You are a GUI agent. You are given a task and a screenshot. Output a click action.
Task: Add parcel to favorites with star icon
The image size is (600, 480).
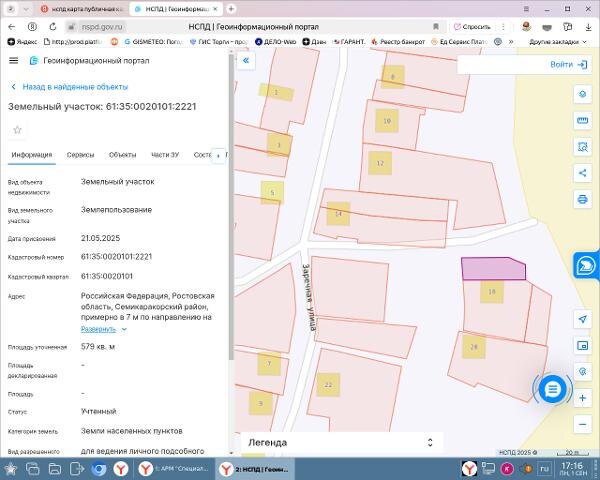[x=17, y=130]
